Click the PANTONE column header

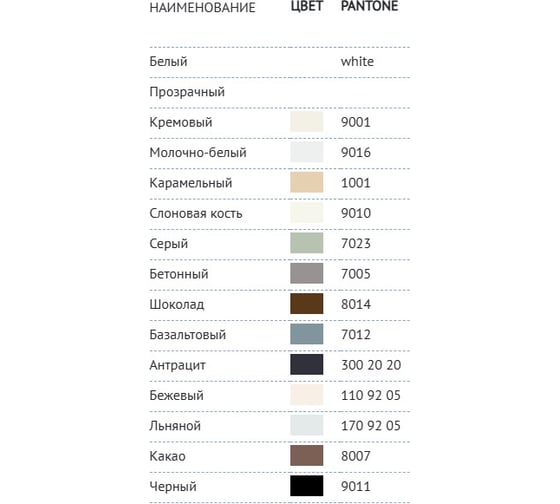click(x=369, y=6)
